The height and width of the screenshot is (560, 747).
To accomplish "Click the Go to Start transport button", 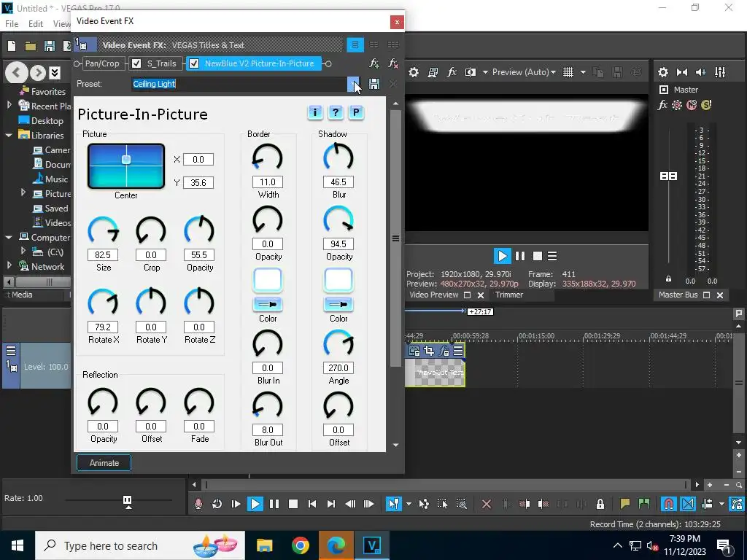I will pos(312,504).
